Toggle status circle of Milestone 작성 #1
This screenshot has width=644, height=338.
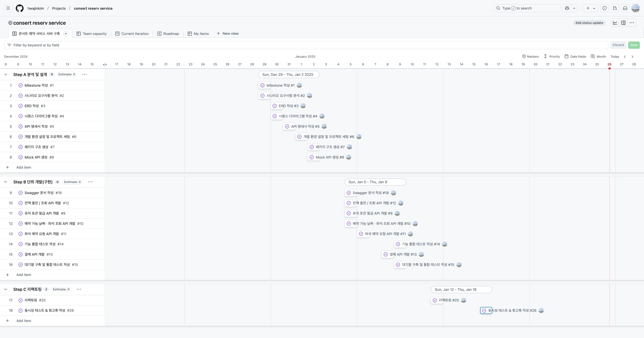pos(21,85)
